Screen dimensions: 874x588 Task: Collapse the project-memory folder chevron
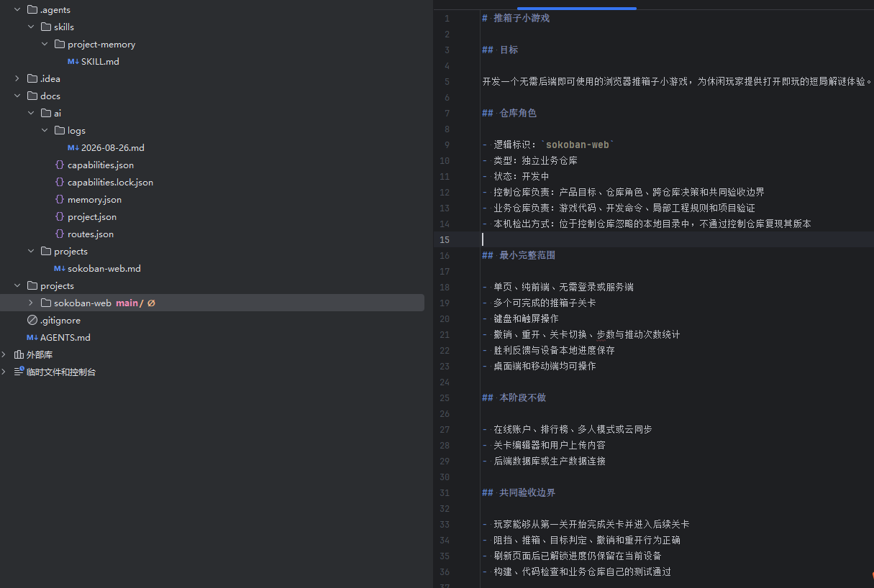tap(45, 44)
